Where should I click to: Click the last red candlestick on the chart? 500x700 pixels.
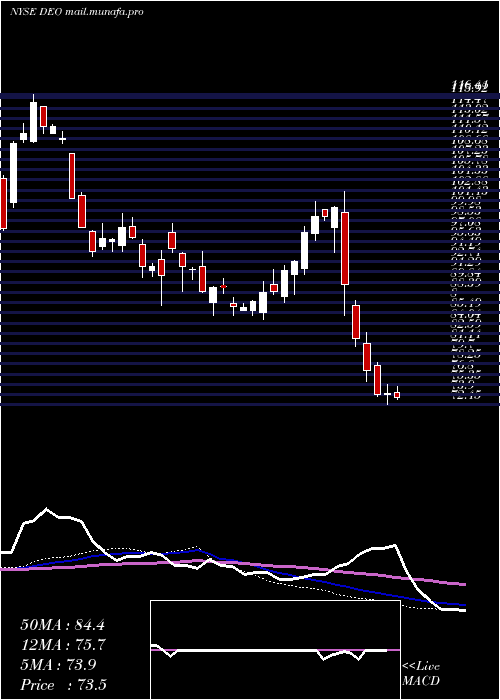tap(397, 395)
